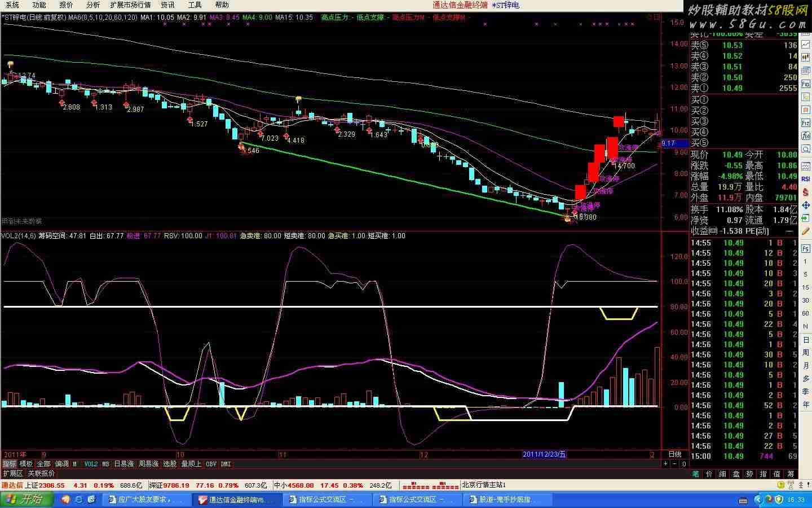Click the magnifier zoom icon in right toolbar
The width and height of the screenshot is (812, 508).
coord(806,149)
